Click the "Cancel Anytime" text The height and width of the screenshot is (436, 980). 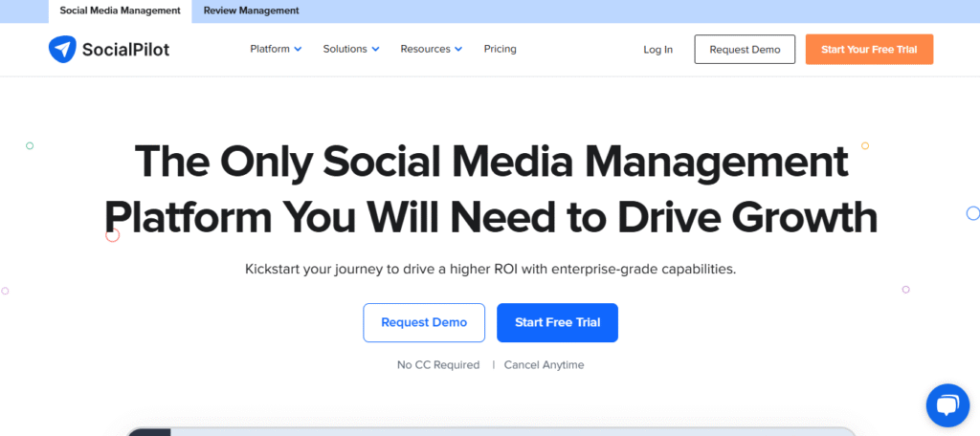coord(544,364)
